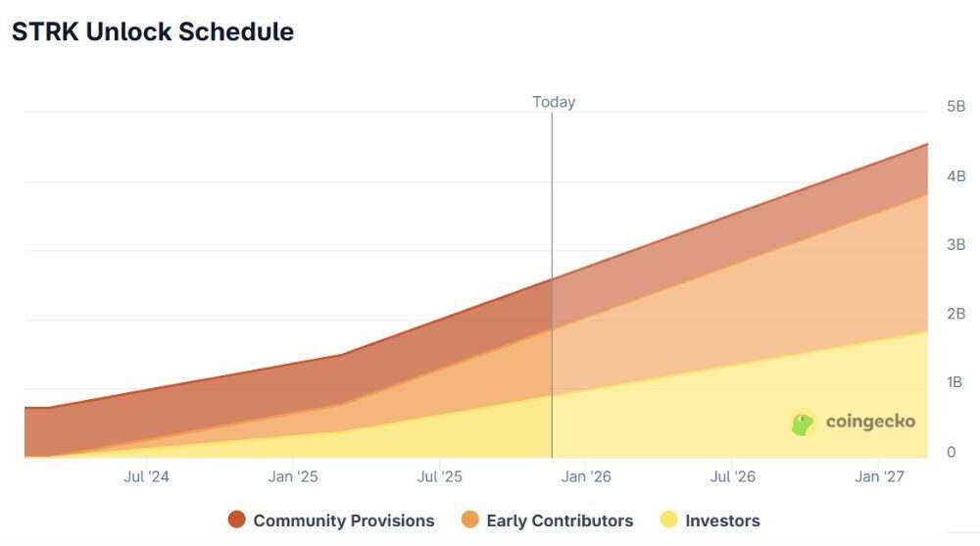Click the Jul '26 x-axis label
The width and height of the screenshot is (980, 546).
[x=733, y=477]
